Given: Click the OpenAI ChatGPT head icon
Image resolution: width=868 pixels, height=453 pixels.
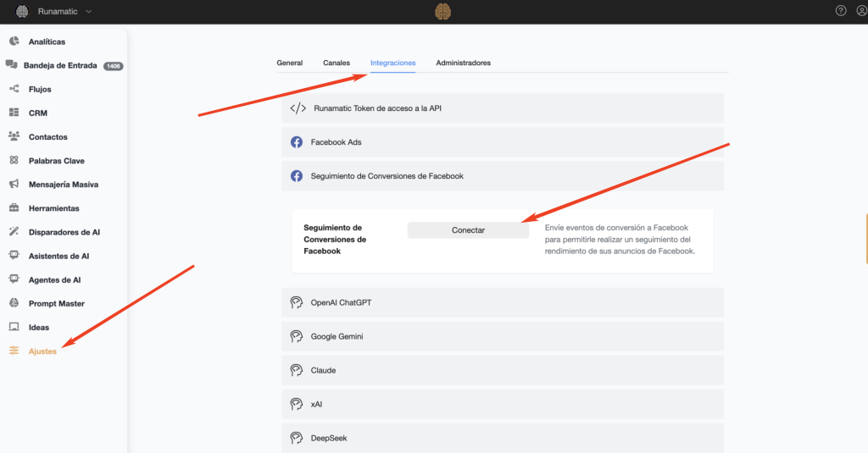Looking at the screenshot, I should coord(296,302).
